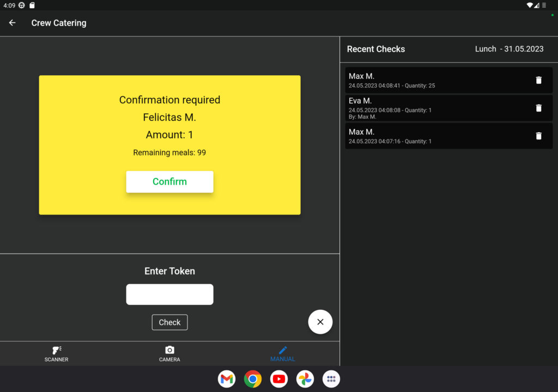Click the Wi-Fi status icon
The image size is (558, 392).
pos(530,5)
